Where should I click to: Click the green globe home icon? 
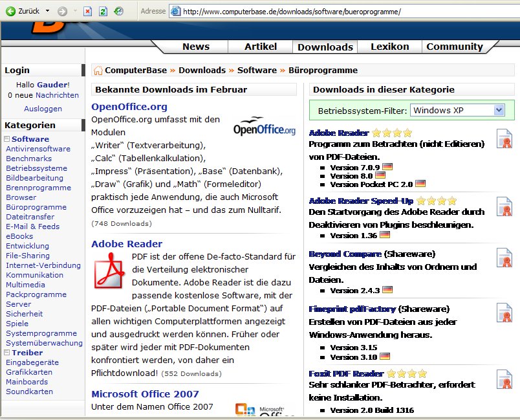tap(119, 12)
